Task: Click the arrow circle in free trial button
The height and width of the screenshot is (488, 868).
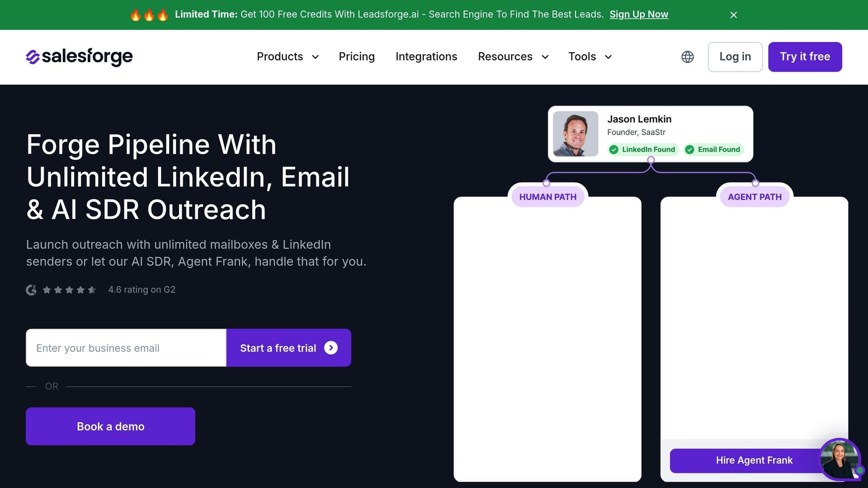Action: [x=331, y=348]
